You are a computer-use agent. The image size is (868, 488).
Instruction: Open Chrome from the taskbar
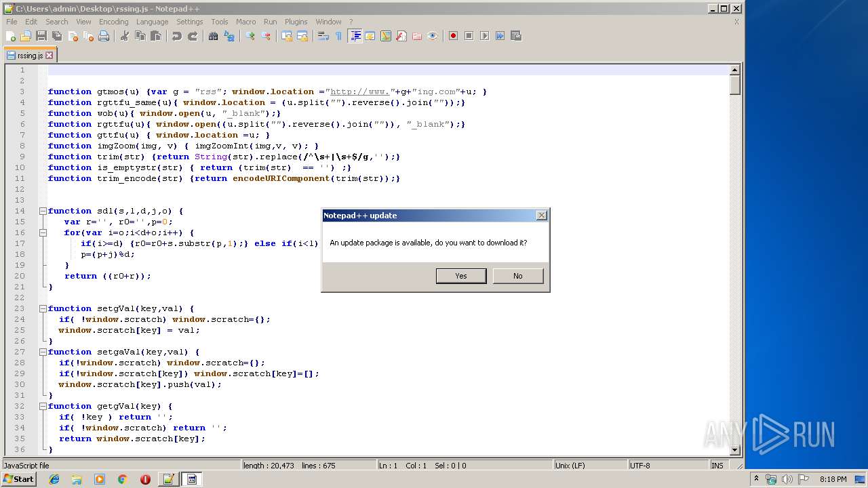click(x=122, y=479)
